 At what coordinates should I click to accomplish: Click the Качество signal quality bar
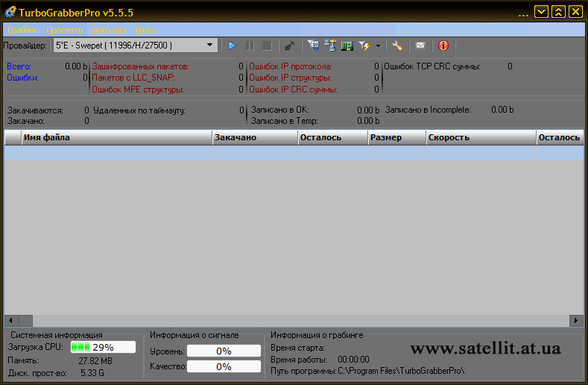point(224,366)
